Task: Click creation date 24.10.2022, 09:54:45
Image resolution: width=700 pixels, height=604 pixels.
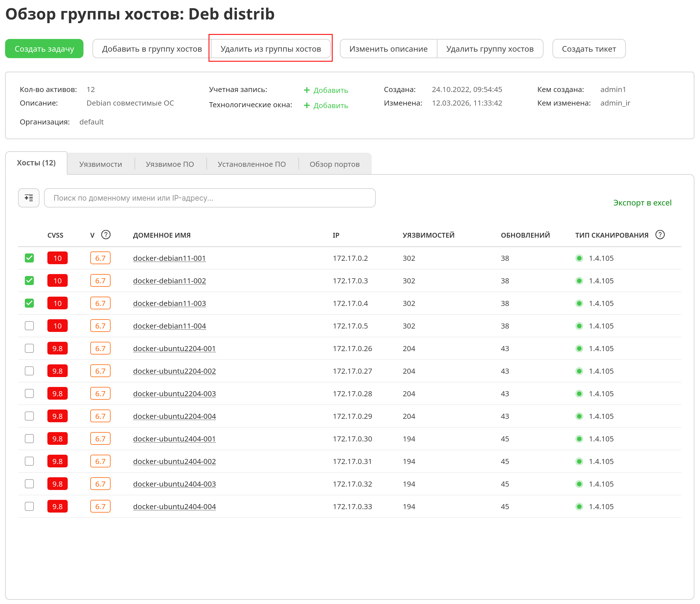Action: coord(467,90)
